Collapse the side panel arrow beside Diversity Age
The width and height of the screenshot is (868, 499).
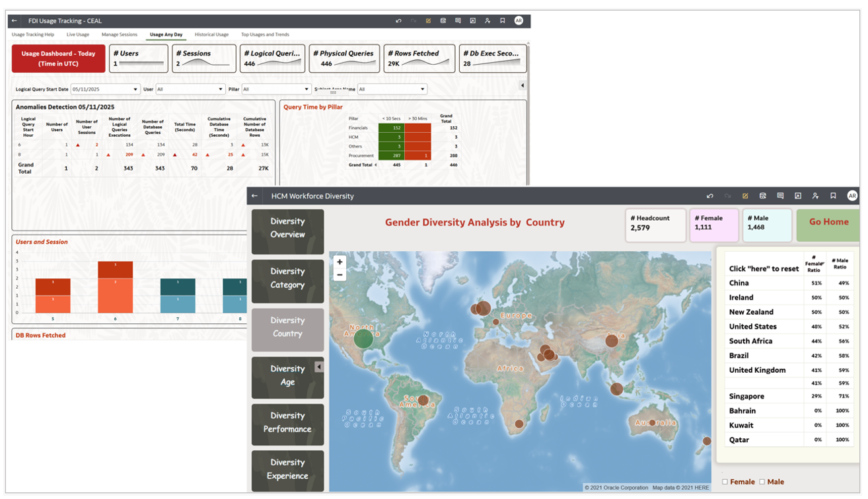click(319, 367)
